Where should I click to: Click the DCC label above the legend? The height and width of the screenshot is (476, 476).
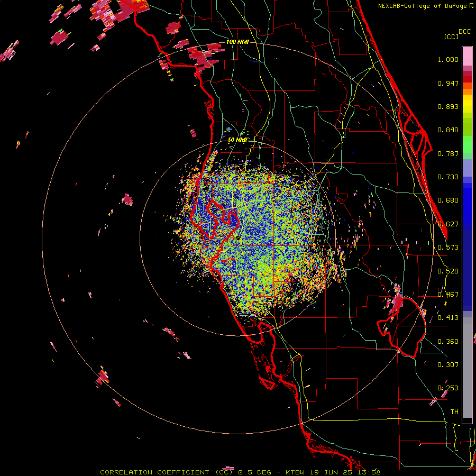point(465,32)
